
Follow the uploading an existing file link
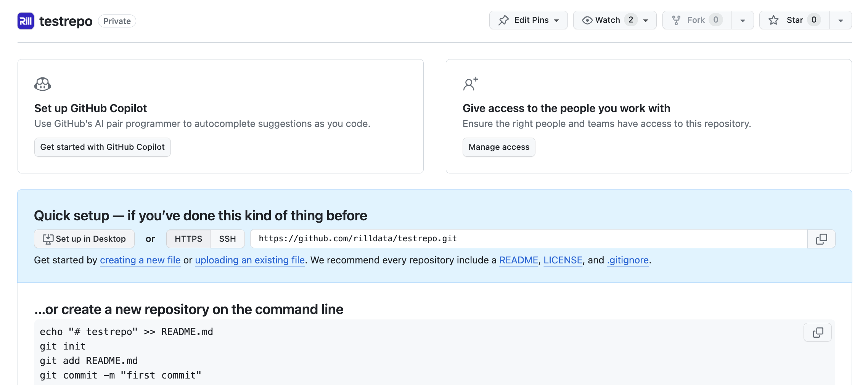tap(250, 260)
